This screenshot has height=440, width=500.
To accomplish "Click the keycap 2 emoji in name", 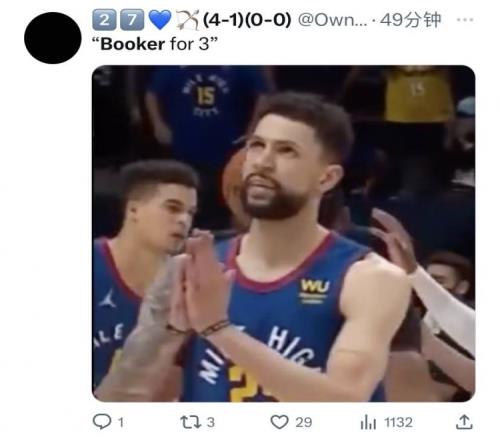I will coord(104,20).
